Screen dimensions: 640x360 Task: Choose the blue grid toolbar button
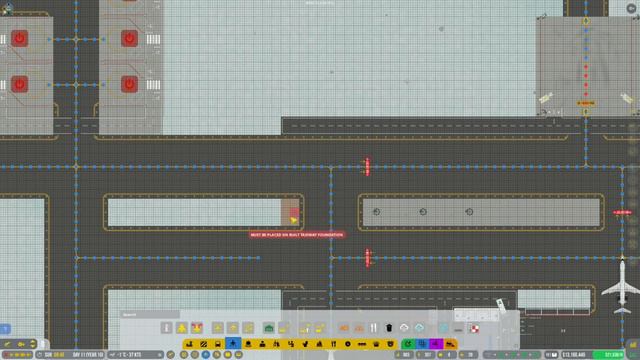422,344
